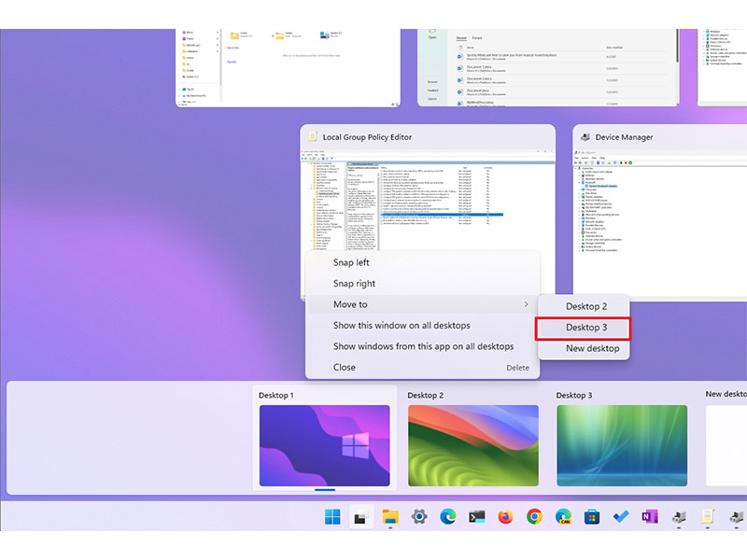Select Show windows from this app on all desktops
Image resolution: width=747 pixels, height=560 pixels.
tap(422, 346)
